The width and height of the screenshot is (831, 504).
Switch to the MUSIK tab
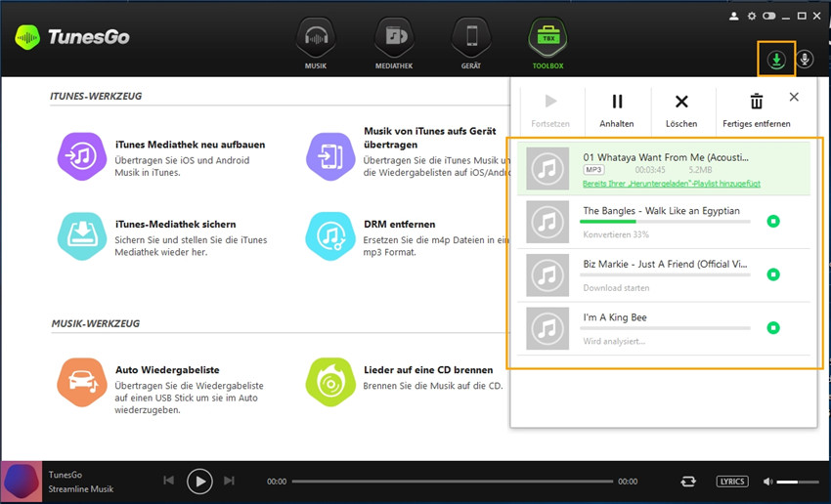point(315,45)
